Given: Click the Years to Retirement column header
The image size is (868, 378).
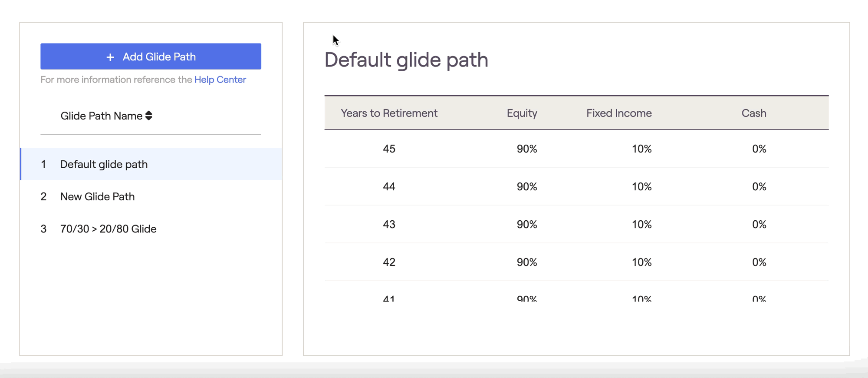Looking at the screenshot, I should click(389, 113).
